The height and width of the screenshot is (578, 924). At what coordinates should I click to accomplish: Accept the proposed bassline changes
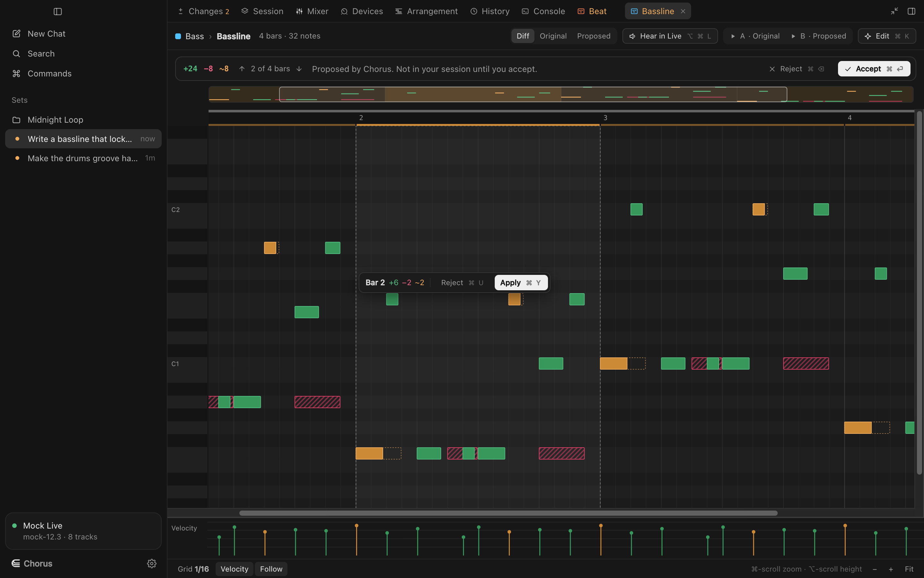tap(874, 69)
